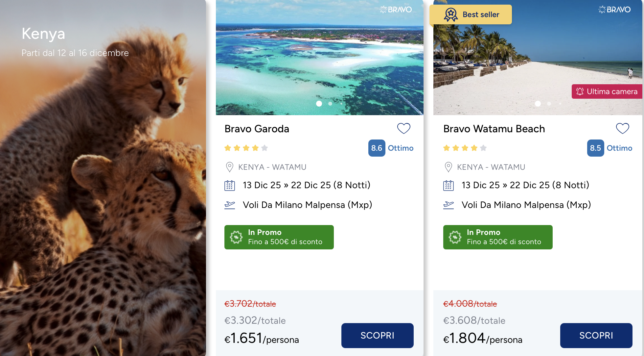The height and width of the screenshot is (356, 644).
Task: Click the airplane icon on Bravo Watamu Beach
Action: [448, 205]
